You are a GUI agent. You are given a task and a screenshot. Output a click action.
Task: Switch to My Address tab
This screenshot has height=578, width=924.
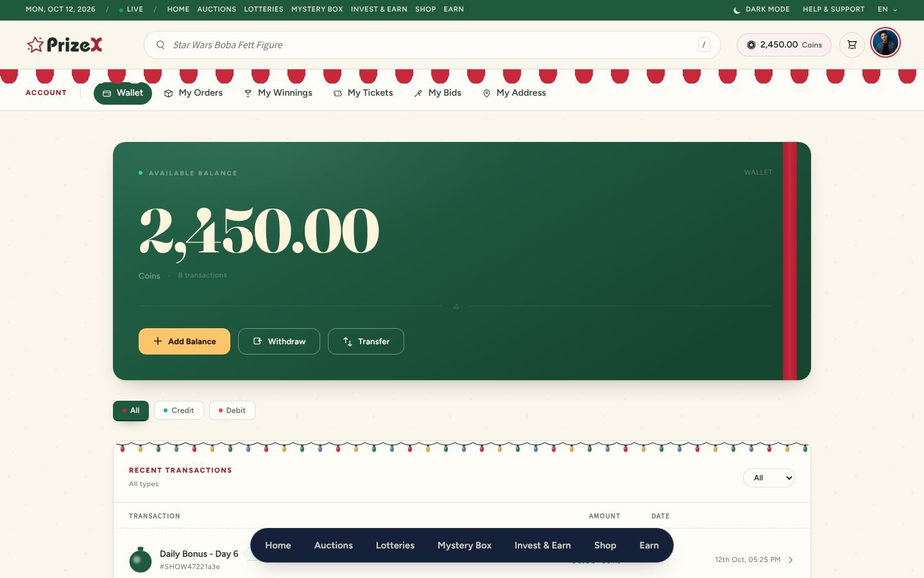pos(514,93)
